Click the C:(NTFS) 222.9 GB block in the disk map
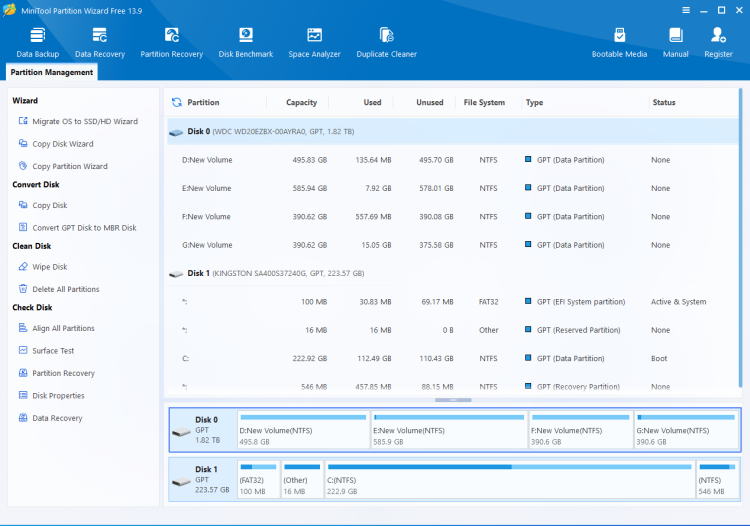Screen dimensions: 750x526 pyautogui.click(x=510, y=480)
